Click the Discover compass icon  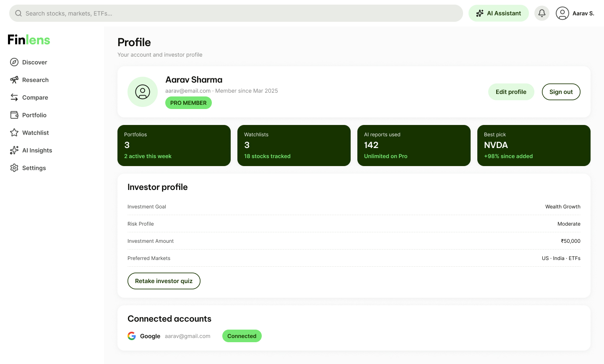coord(14,62)
